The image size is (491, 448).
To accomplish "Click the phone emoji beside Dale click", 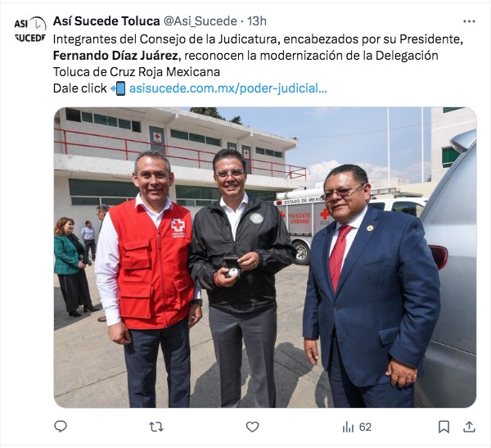I will pyautogui.click(x=118, y=88).
